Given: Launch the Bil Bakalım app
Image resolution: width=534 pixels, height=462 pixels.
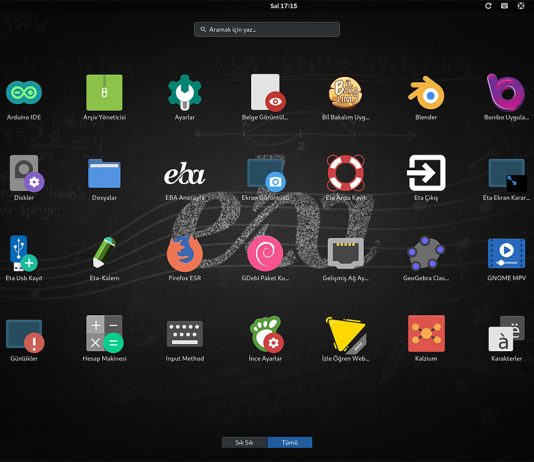Looking at the screenshot, I should tap(345, 92).
